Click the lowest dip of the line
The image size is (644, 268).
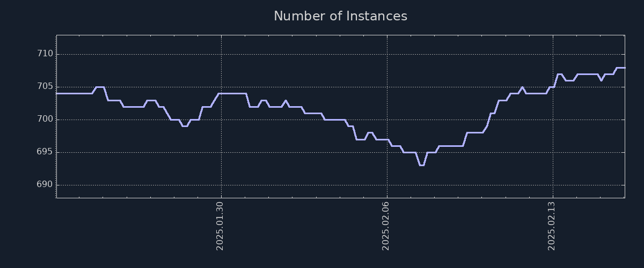click(422, 165)
